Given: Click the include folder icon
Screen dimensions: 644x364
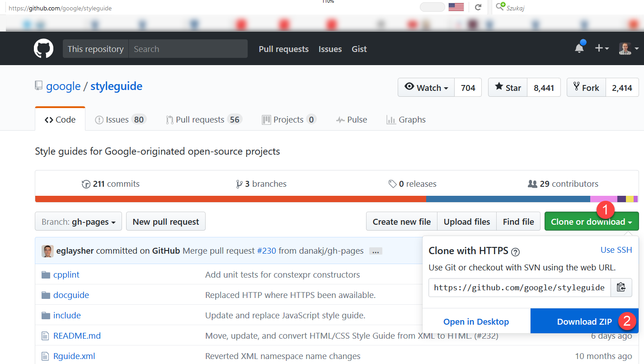Looking at the screenshot, I should click(46, 316).
